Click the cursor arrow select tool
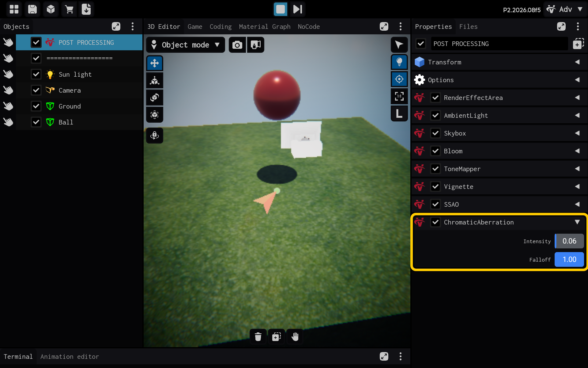The width and height of the screenshot is (588, 368). (399, 45)
